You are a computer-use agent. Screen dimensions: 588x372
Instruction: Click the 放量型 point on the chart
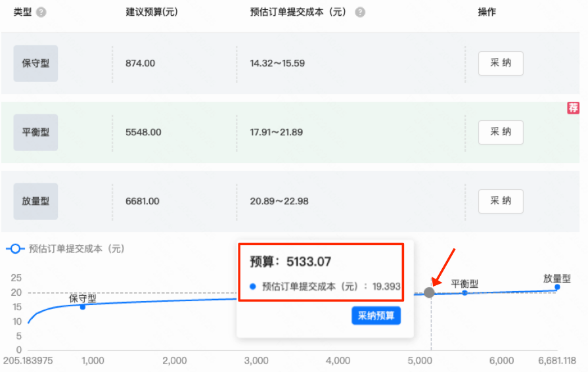(557, 287)
